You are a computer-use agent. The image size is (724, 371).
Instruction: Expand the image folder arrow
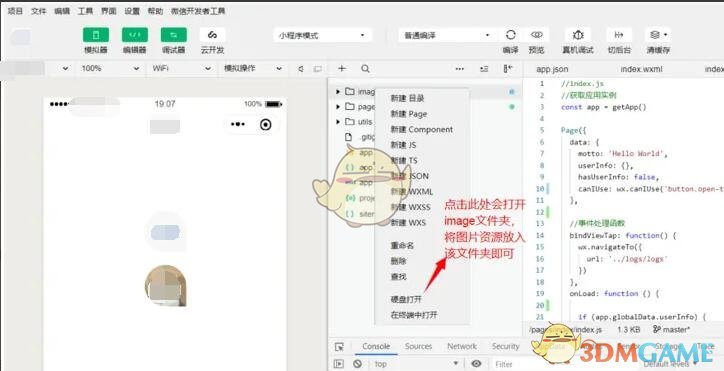(338, 91)
